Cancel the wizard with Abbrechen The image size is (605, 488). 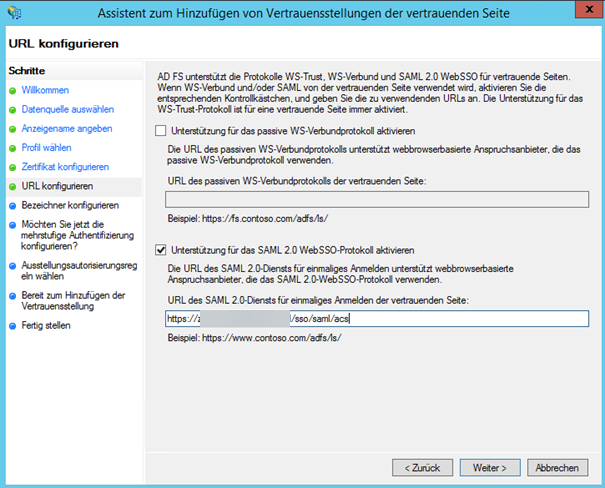[x=557, y=468]
